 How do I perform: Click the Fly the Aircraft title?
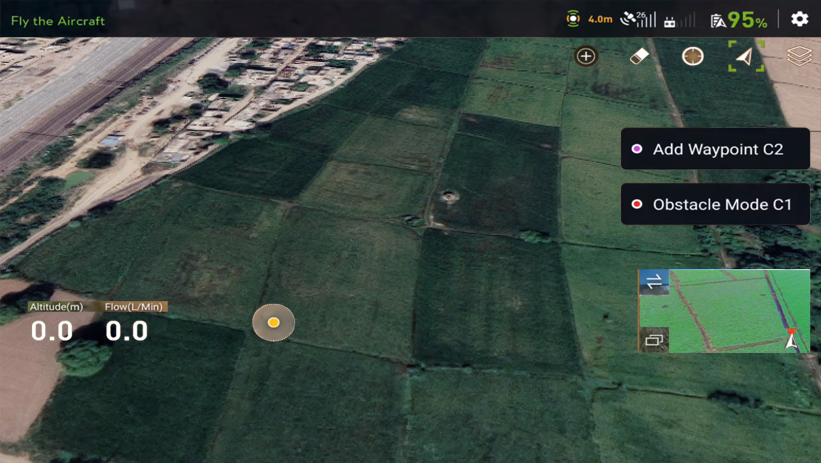pos(58,20)
